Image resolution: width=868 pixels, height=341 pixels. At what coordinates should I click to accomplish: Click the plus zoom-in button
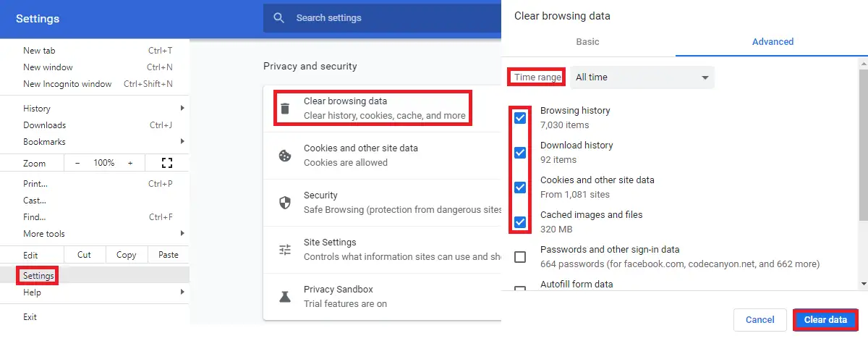(x=130, y=164)
